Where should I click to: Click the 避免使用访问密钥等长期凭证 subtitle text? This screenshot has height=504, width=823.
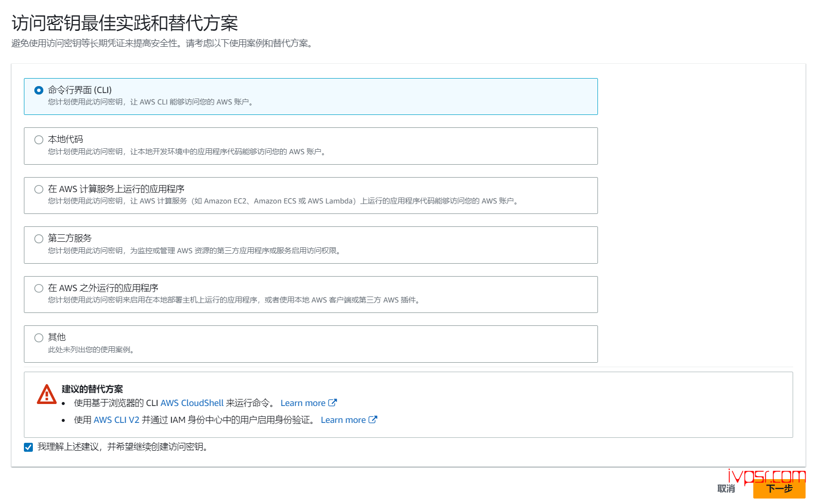pyautogui.click(x=163, y=44)
